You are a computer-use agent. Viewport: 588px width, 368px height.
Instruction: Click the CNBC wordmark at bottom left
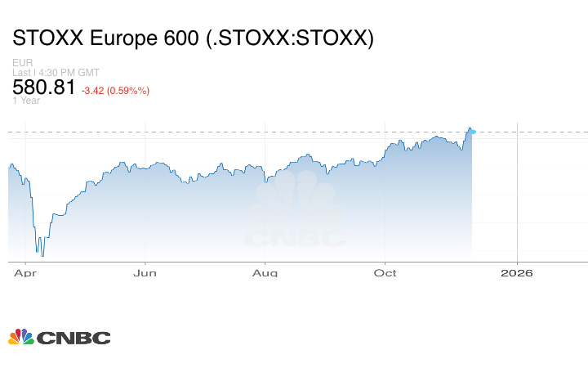73,338
